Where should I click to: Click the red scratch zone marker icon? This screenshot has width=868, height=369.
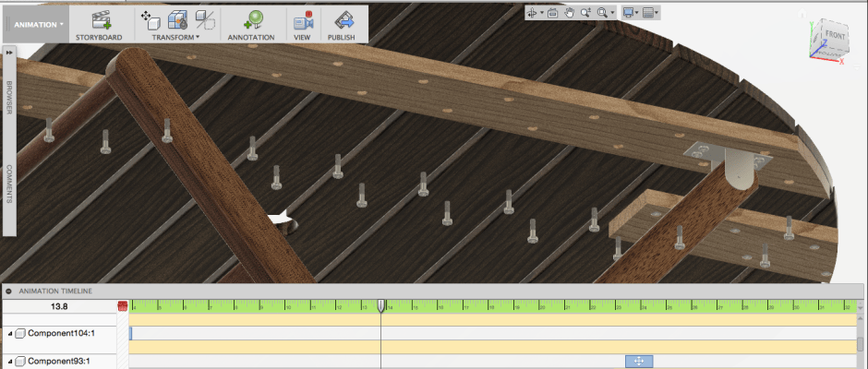122,306
